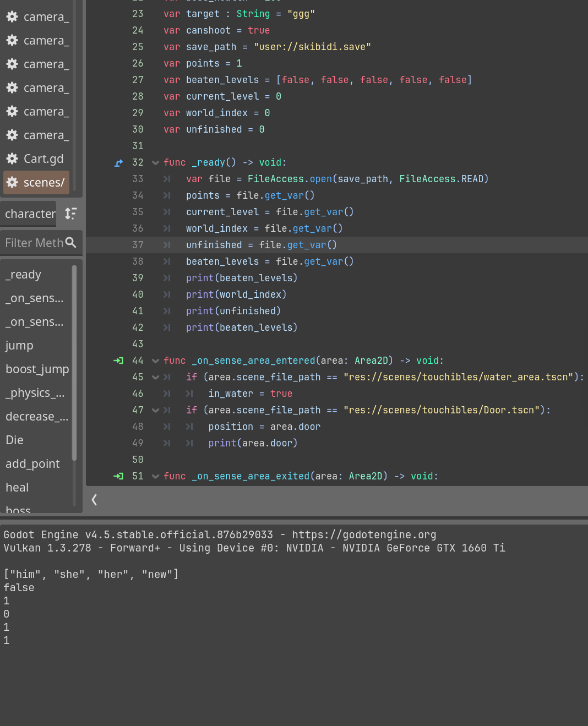Fold the _on_sense_area_exited function
Image resolution: width=588 pixels, height=726 pixels.
pyautogui.click(x=155, y=477)
